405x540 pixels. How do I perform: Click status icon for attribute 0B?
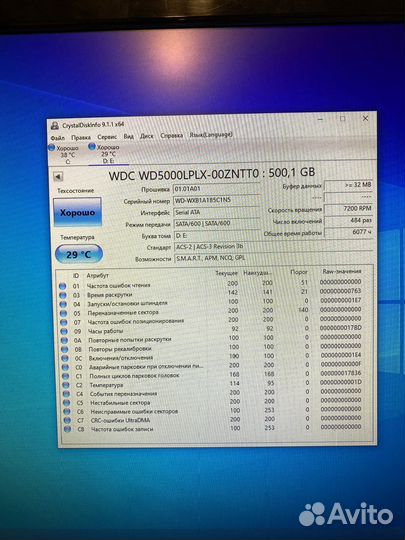65,349
